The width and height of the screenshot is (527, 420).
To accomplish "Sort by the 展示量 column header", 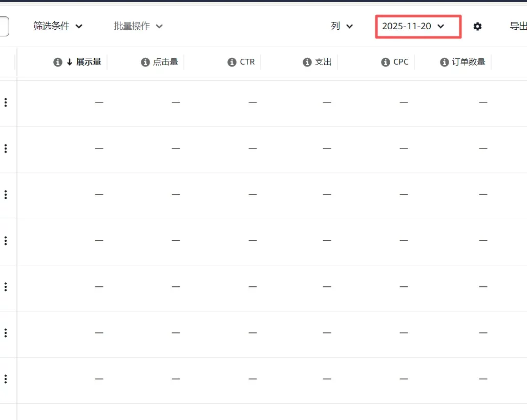I will coord(88,62).
